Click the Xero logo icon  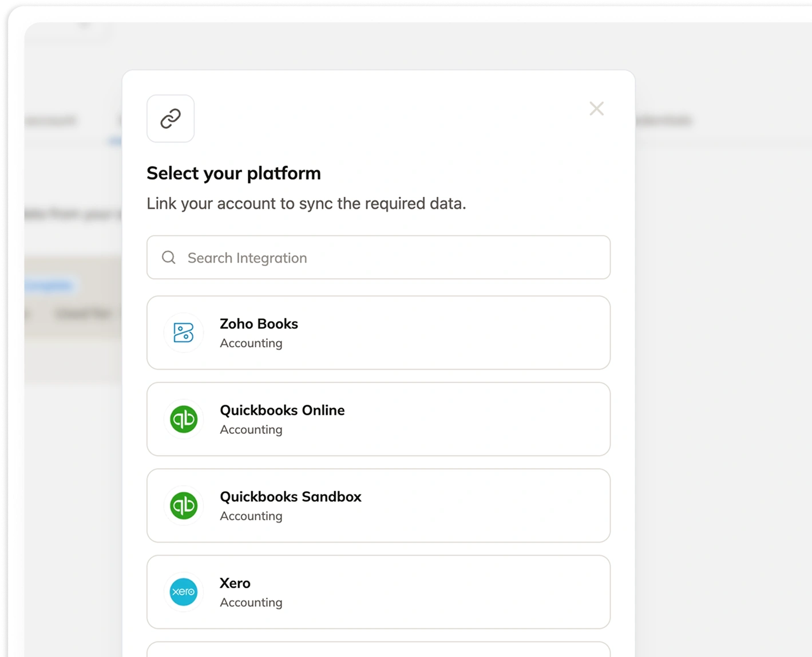click(x=184, y=592)
